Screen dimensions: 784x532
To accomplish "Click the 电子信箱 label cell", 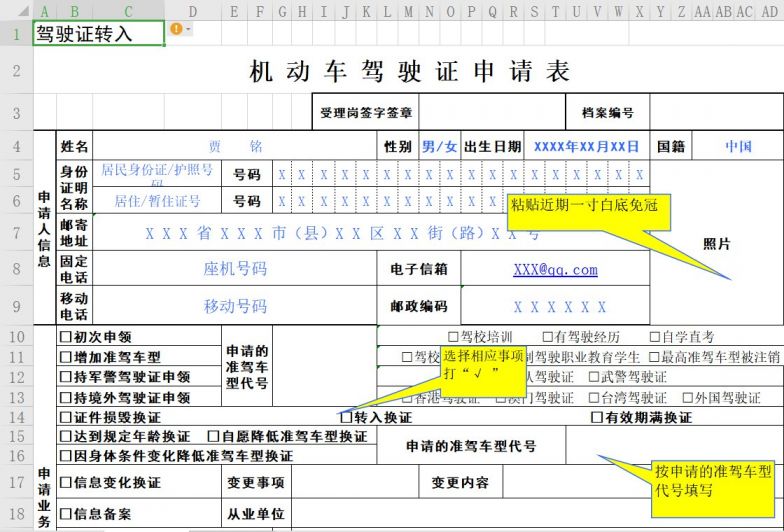I will pyautogui.click(x=419, y=268).
